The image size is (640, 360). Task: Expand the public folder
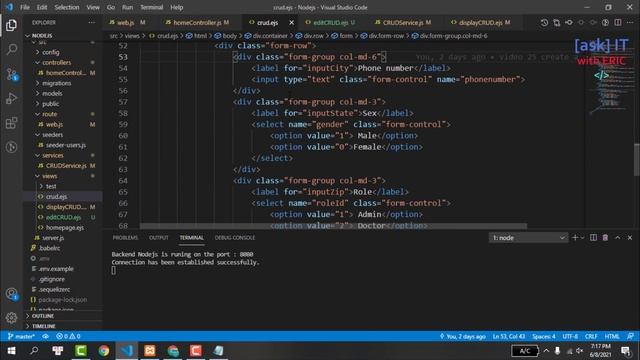51,104
